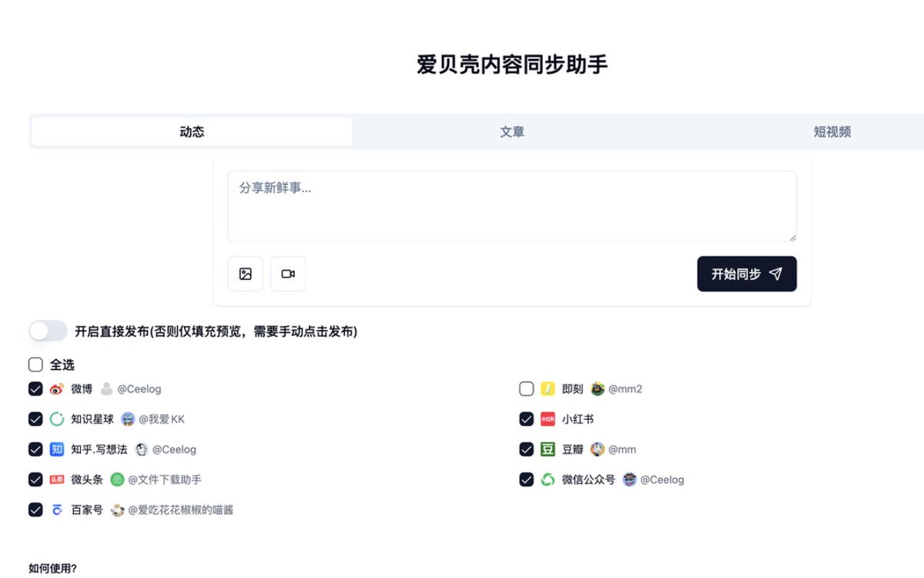Focus the 分享新鲜事 text area

pyautogui.click(x=512, y=207)
